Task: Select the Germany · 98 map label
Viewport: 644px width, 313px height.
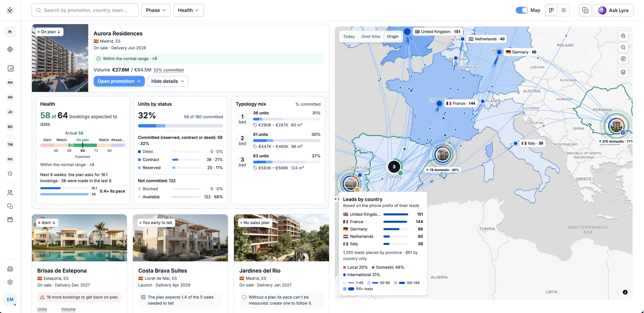Action: (521, 52)
